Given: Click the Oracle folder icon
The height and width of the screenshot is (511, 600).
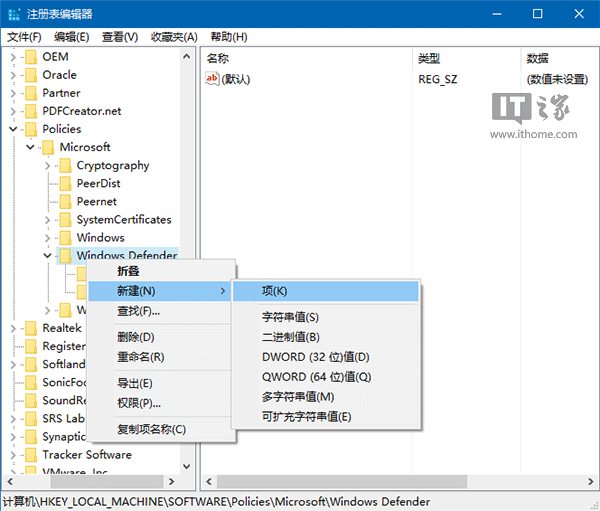Looking at the screenshot, I should click(31, 75).
